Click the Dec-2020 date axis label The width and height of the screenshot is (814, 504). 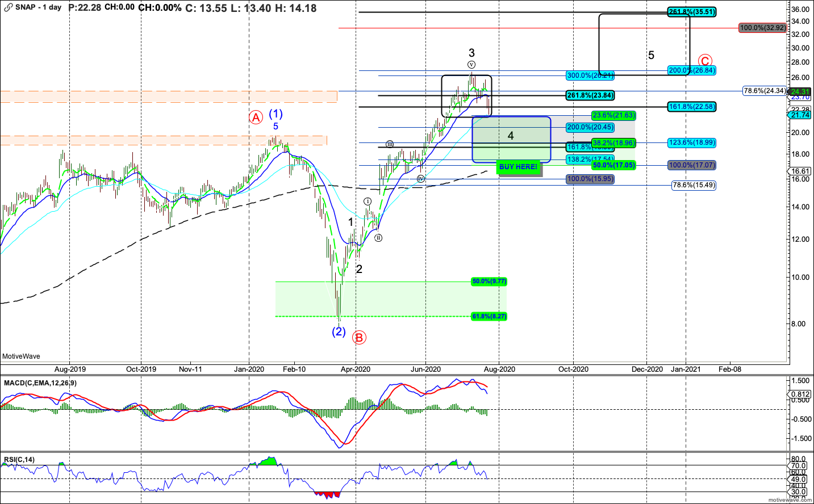647,369
